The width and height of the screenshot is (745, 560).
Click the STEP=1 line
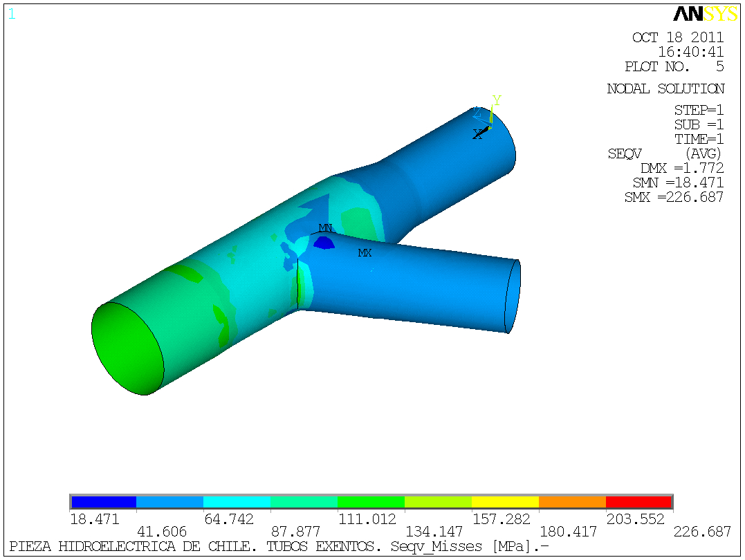[699, 110]
